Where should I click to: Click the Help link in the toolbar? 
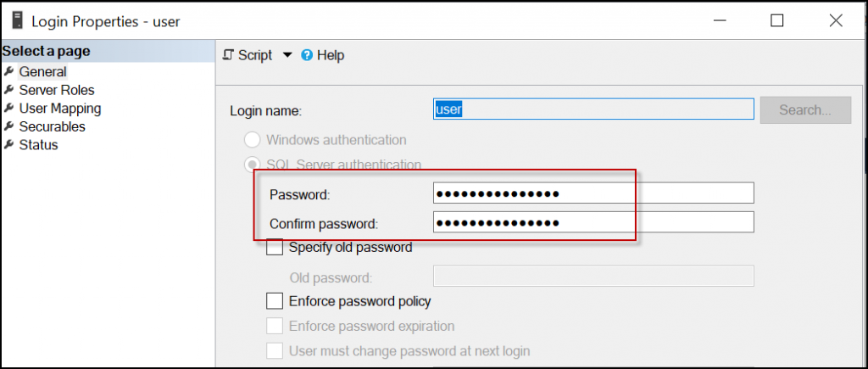click(331, 55)
